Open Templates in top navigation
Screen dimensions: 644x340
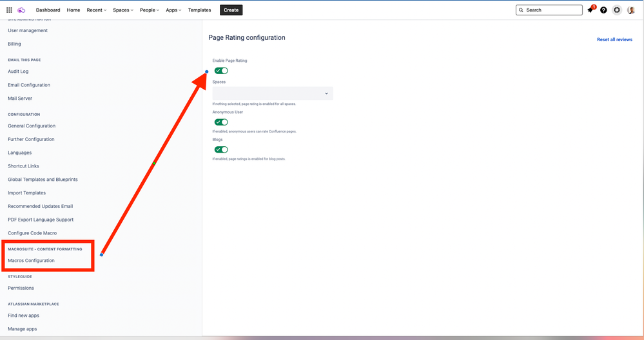pos(200,10)
